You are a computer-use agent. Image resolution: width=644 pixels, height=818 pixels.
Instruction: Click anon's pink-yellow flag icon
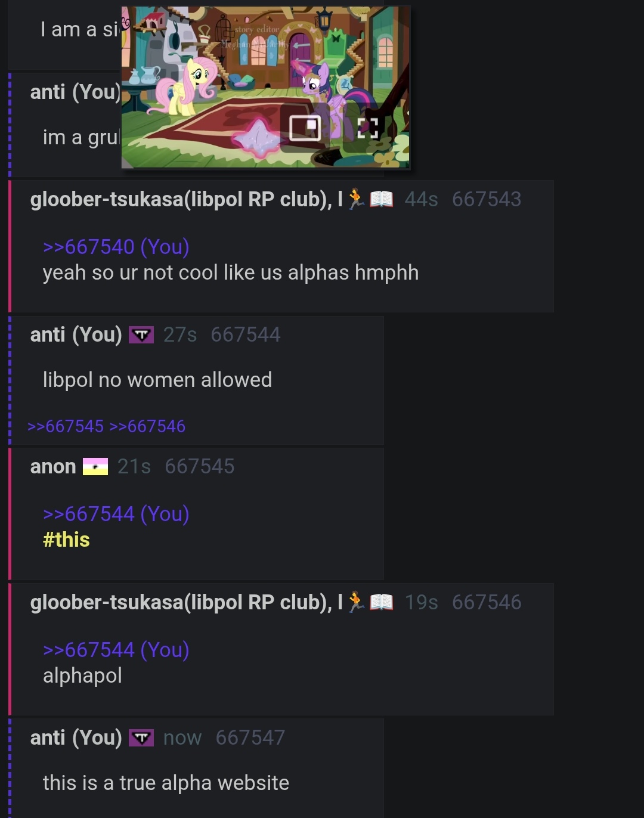click(95, 467)
